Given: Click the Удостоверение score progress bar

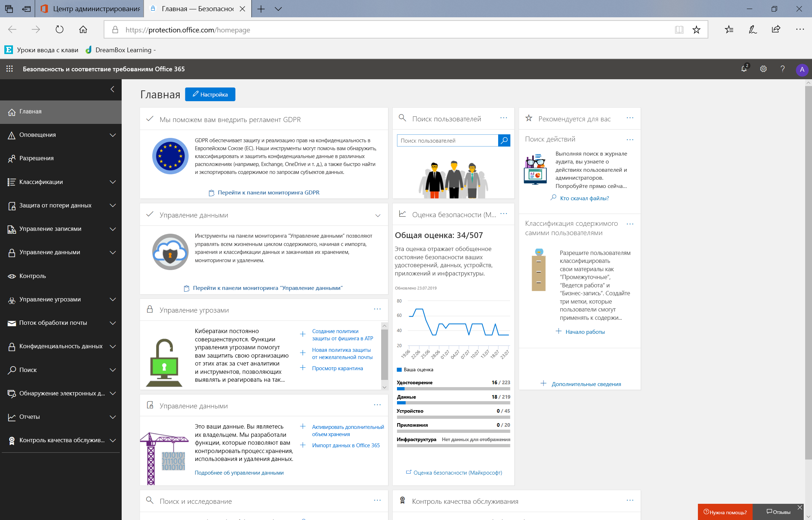Looking at the screenshot, I should [x=454, y=389].
